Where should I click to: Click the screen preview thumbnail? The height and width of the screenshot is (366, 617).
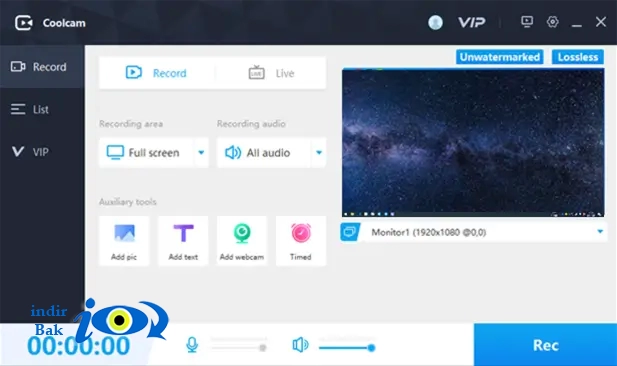473,142
